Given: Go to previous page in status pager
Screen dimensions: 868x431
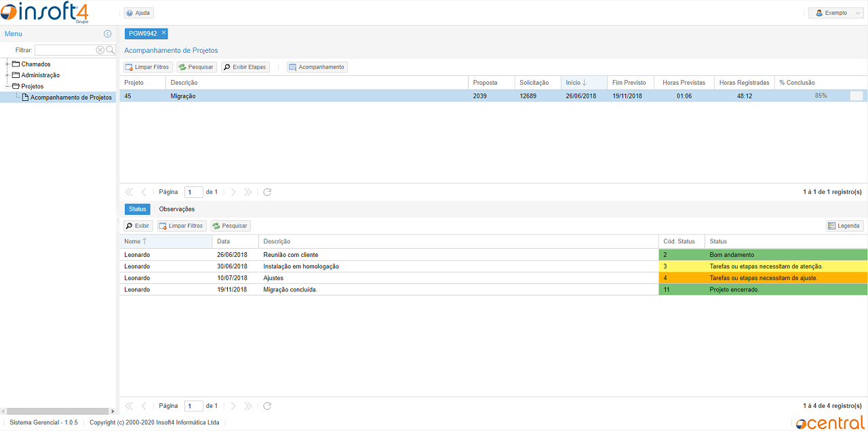Looking at the screenshot, I should click(144, 406).
